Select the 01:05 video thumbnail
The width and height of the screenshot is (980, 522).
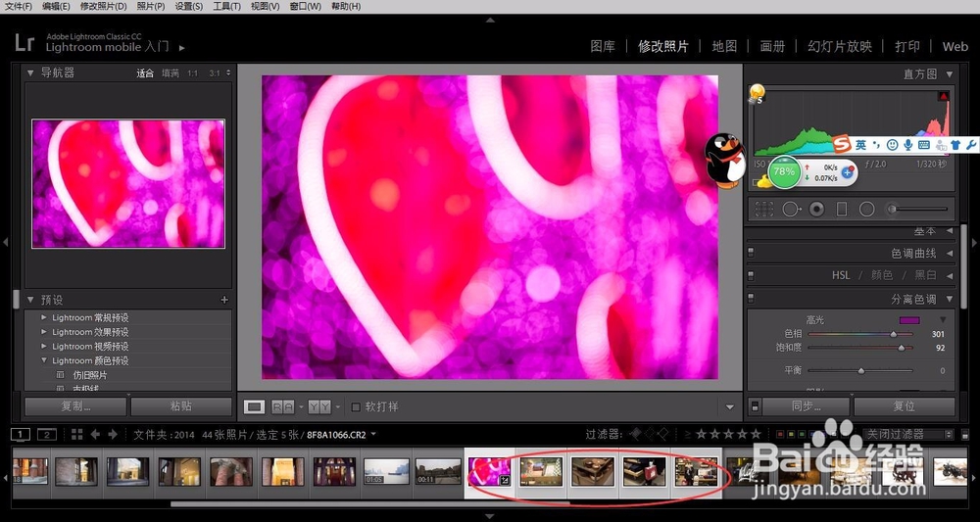[386, 472]
